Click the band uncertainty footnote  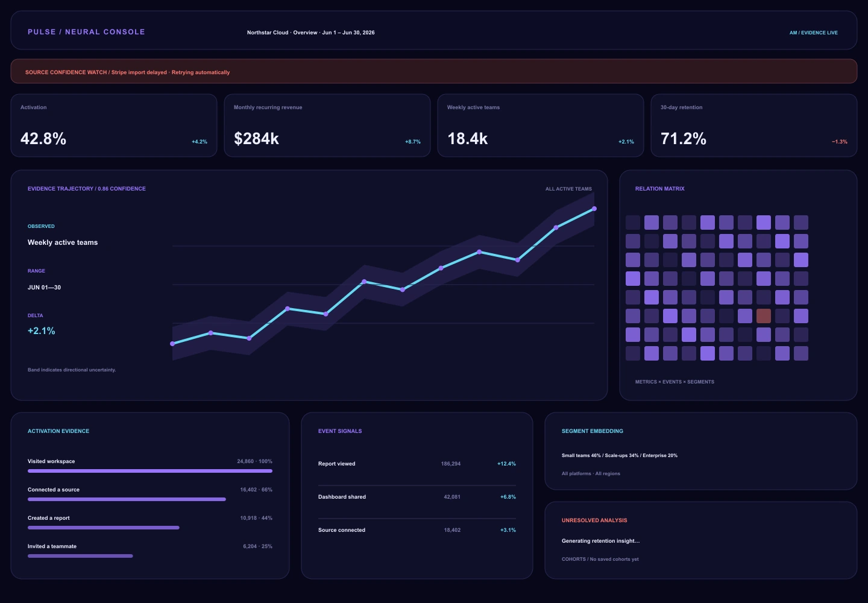click(72, 370)
